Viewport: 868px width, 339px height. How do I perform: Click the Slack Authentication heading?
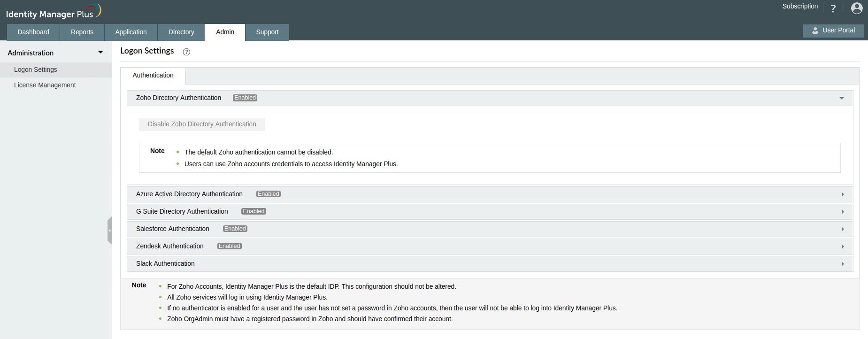[x=165, y=263]
